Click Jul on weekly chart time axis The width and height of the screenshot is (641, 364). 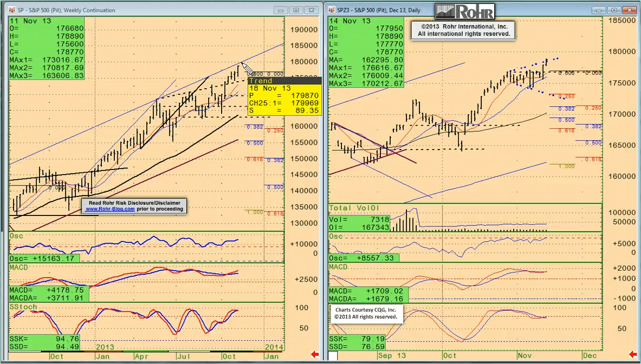pyautogui.click(x=182, y=356)
